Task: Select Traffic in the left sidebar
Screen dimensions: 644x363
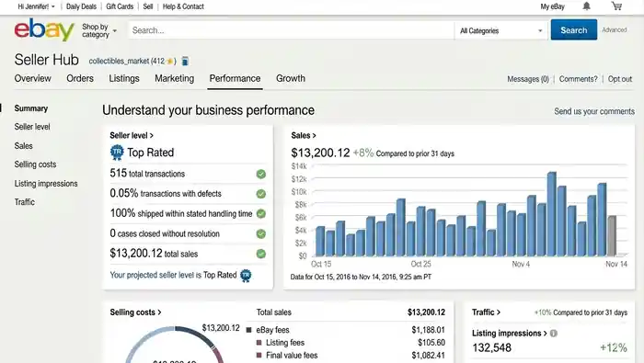Action: [25, 202]
